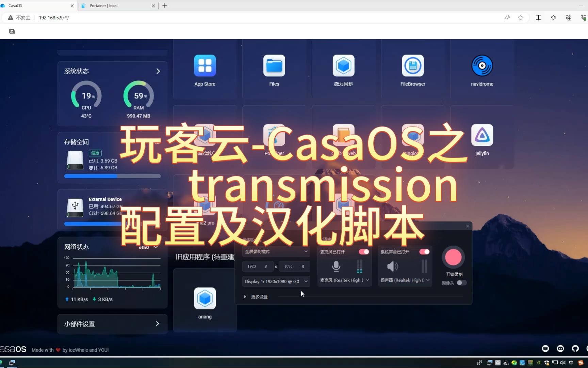This screenshot has height=368, width=588.
Task: Close the CasaOS browser tab
Action: click(x=72, y=6)
